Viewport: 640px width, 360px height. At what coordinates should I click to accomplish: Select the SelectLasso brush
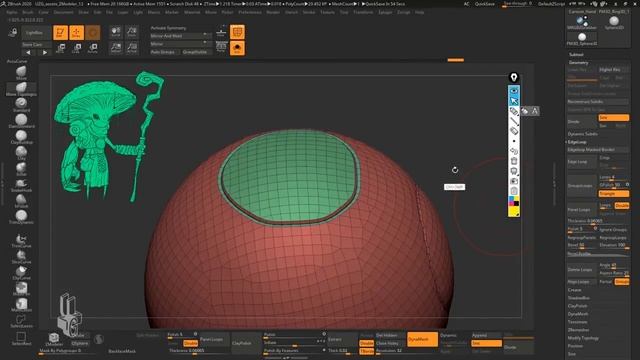(x=21, y=321)
